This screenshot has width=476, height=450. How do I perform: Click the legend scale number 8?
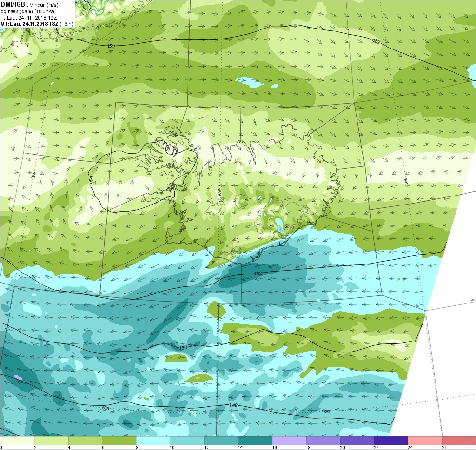[137, 447]
